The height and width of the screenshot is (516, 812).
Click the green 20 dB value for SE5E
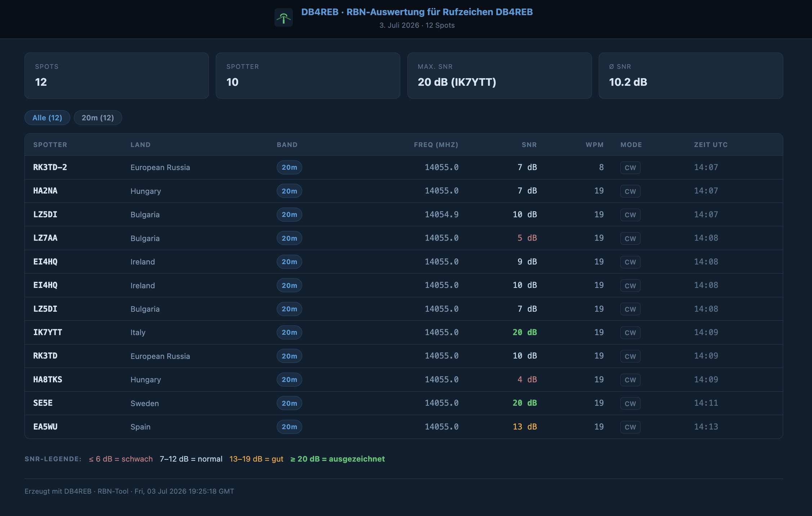(525, 403)
